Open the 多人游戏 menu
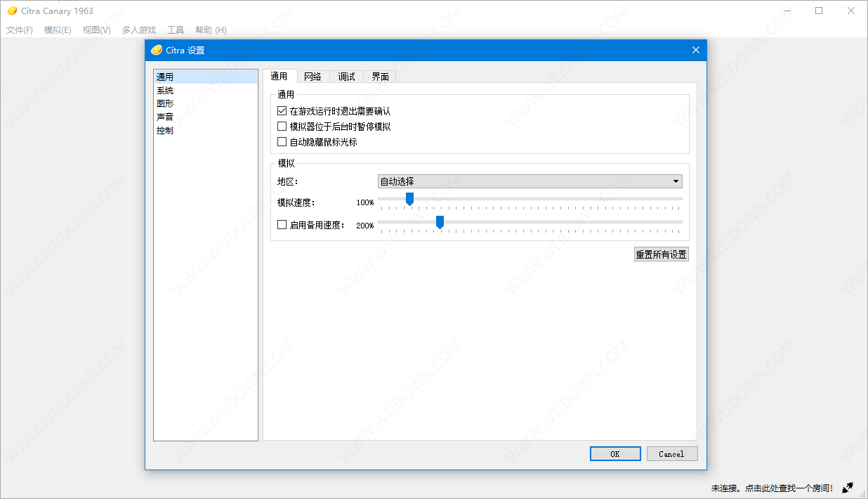This screenshot has width=868, height=499. pos(139,30)
